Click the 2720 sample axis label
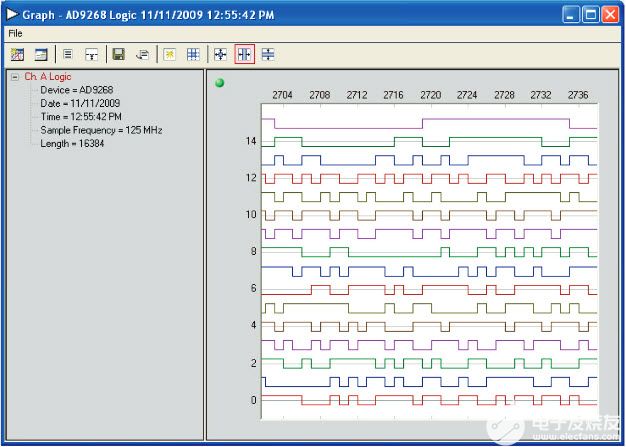The height and width of the screenshot is (447, 626). [x=430, y=95]
